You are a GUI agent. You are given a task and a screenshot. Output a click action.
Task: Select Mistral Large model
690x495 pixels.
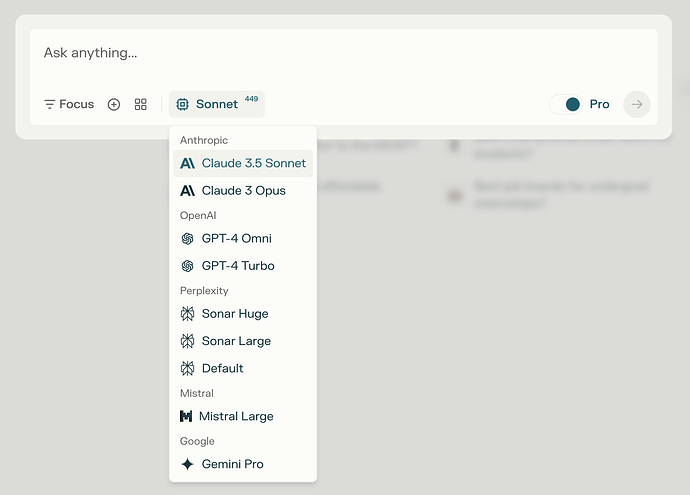243,416
